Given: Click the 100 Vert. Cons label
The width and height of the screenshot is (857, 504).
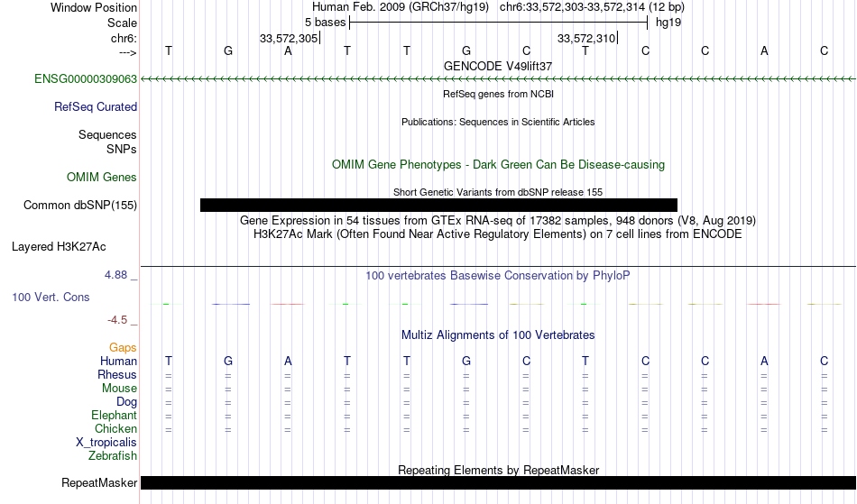Looking at the screenshot, I should point(51,297).
